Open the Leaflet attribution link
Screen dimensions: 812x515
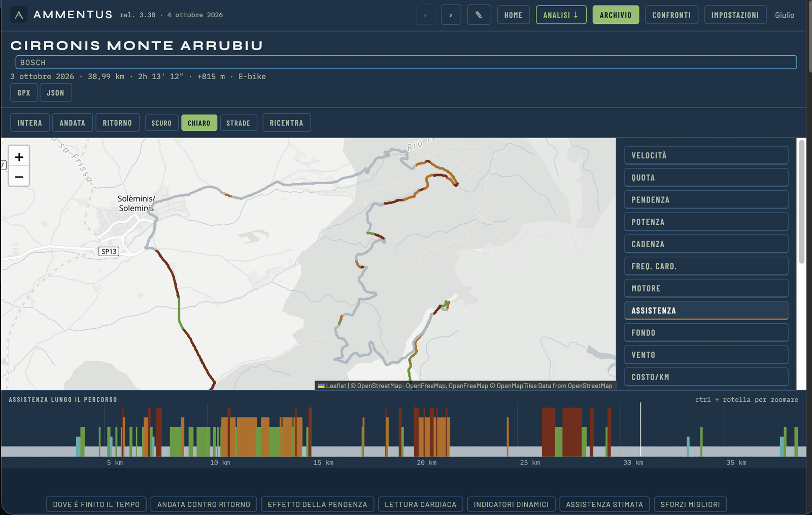point(335,386)
